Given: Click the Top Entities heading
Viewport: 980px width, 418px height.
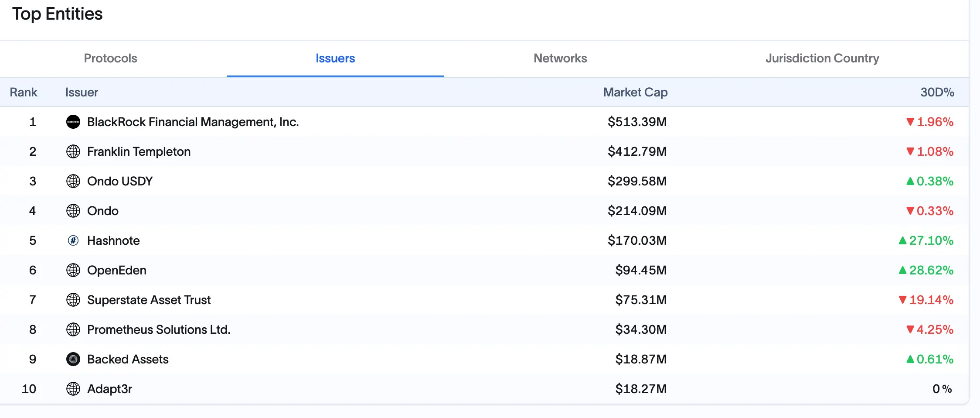Looking at the screenshot, I should click(57, 14).
